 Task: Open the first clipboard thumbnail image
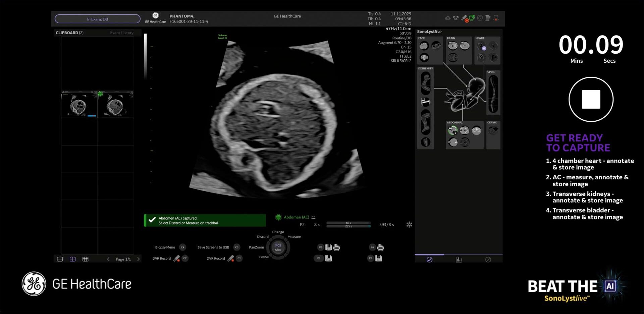point(79,105)
